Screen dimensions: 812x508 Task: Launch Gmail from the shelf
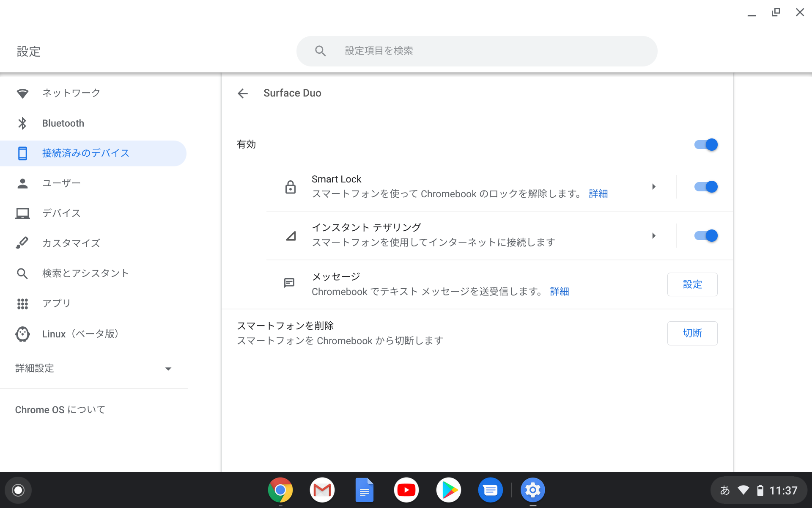point(322,490)
